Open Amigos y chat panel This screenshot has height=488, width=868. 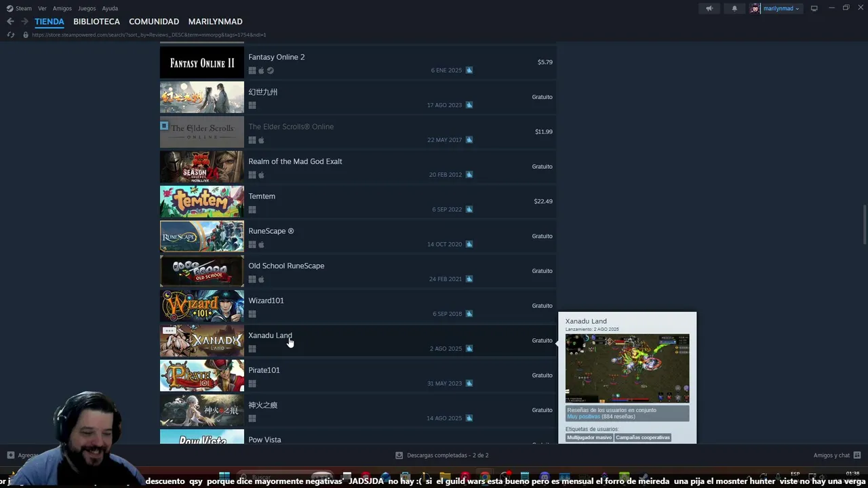tap(837, 455)
